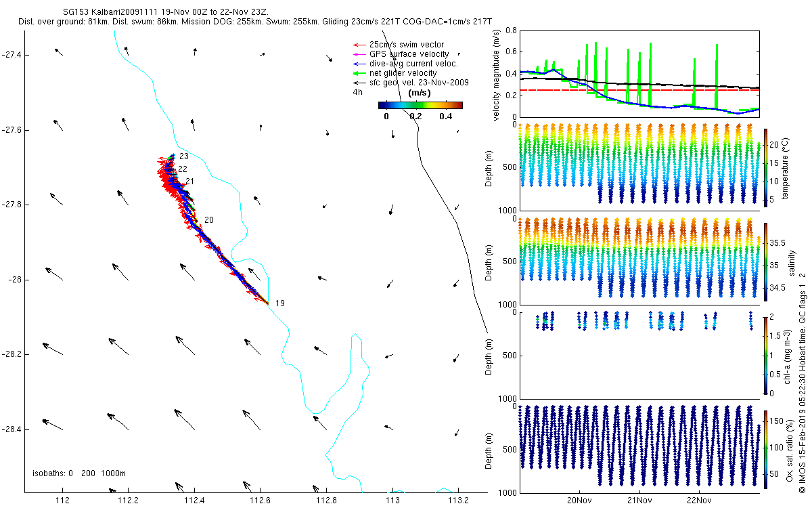The height and width of the screenshot is (508, 812).
Task: Click track day marker labeled 23
Action: [183, 156]
